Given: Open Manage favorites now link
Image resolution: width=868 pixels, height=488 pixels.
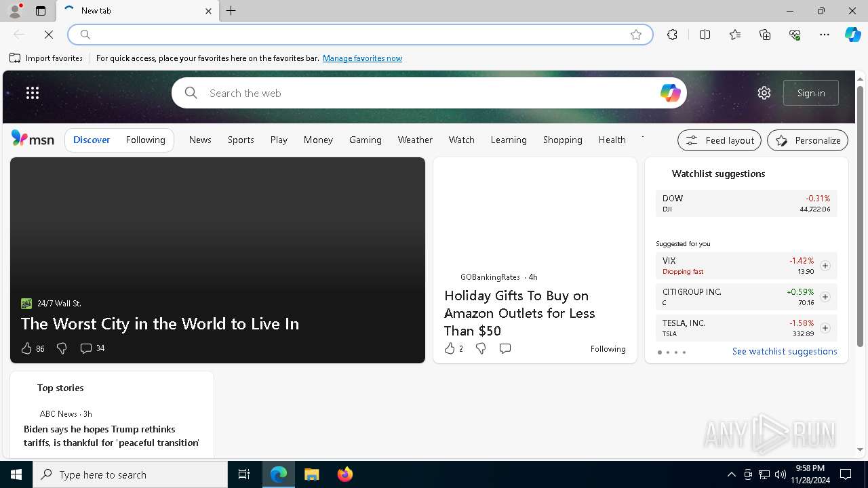Looking at the screenshot, I should click(362, 58).
